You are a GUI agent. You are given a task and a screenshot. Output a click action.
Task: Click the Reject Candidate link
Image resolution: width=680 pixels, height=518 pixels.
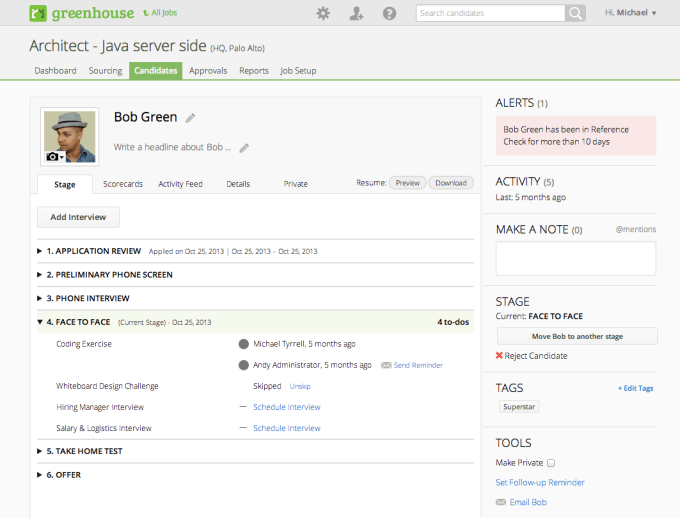[x=537, y=356]
